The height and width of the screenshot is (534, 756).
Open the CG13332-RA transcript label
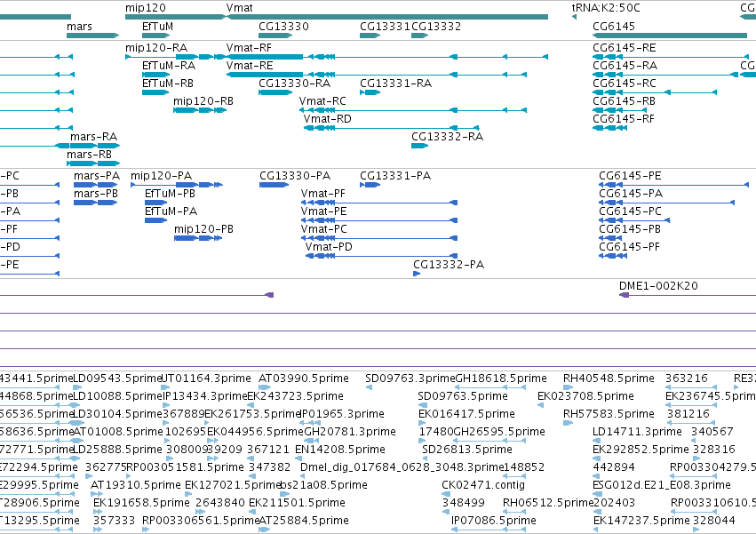(x=448, y=137)
